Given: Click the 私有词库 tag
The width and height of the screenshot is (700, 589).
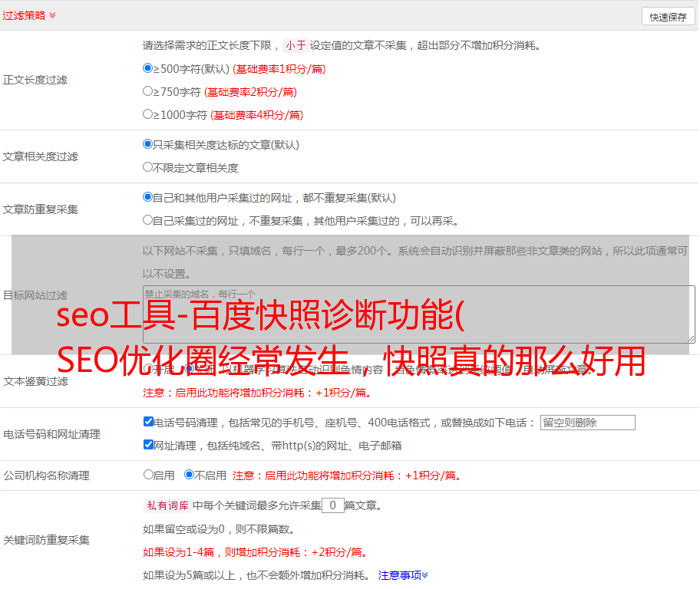Looking at the screenshot, I should [168, 505].
